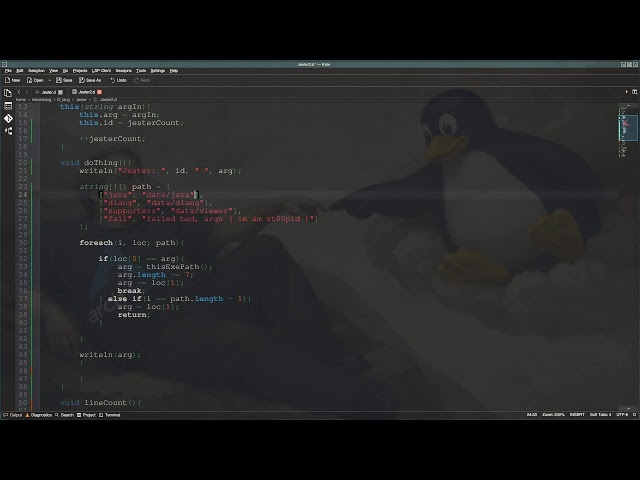Click the Save As toolbar button
This screenshot has width=640, height=480.
click(x=90, y=80)
